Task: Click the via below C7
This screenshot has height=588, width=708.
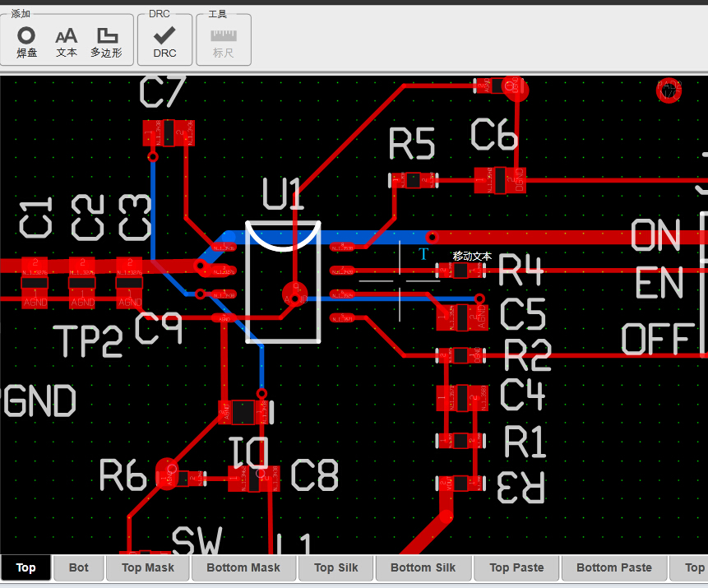Action: [153, 157]
